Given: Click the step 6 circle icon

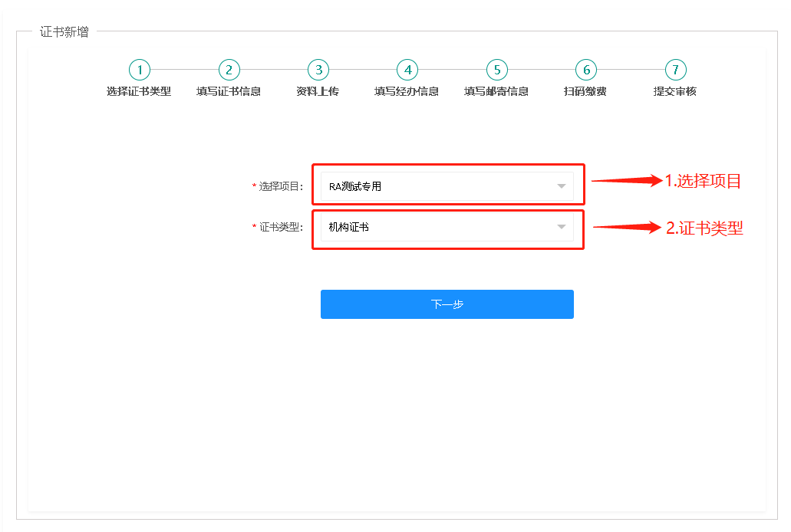Looking at the screenshot, I should coord(586,70).
